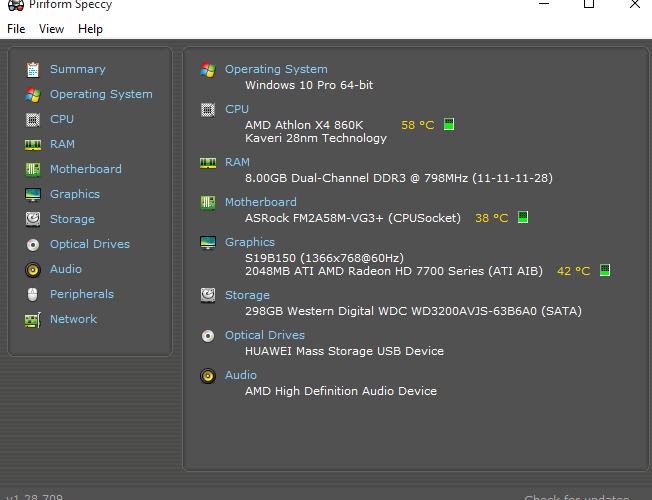The height and width of the screenshot is (500, 652).
Task: Maximize the Speccy window
Action: [x=589, y=4]
